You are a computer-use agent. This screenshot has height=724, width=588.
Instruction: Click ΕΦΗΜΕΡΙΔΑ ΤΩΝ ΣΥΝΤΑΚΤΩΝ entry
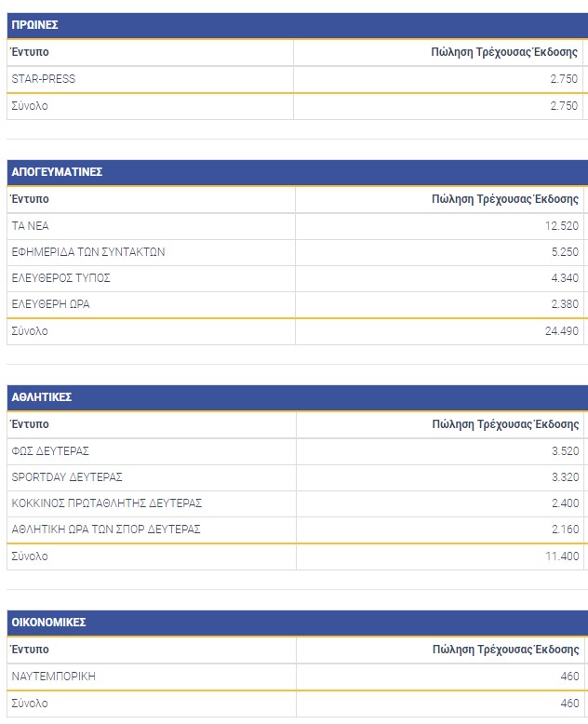pos(88,252)
